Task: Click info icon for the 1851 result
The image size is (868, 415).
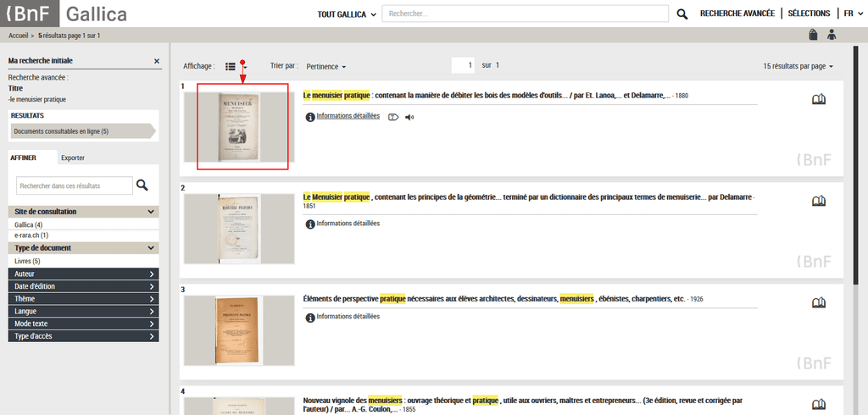Action: (310, 224)
